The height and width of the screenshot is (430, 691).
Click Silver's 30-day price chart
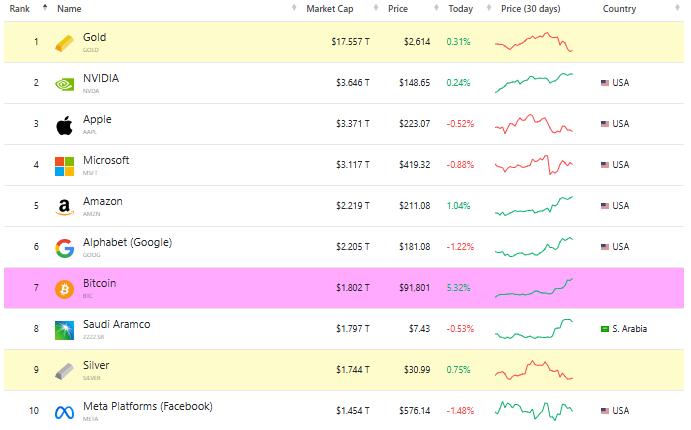tap(534, 370)
